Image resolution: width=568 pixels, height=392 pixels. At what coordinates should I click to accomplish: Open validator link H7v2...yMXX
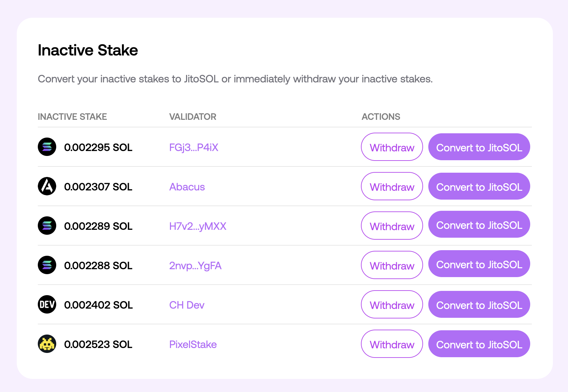pos(198,226)
